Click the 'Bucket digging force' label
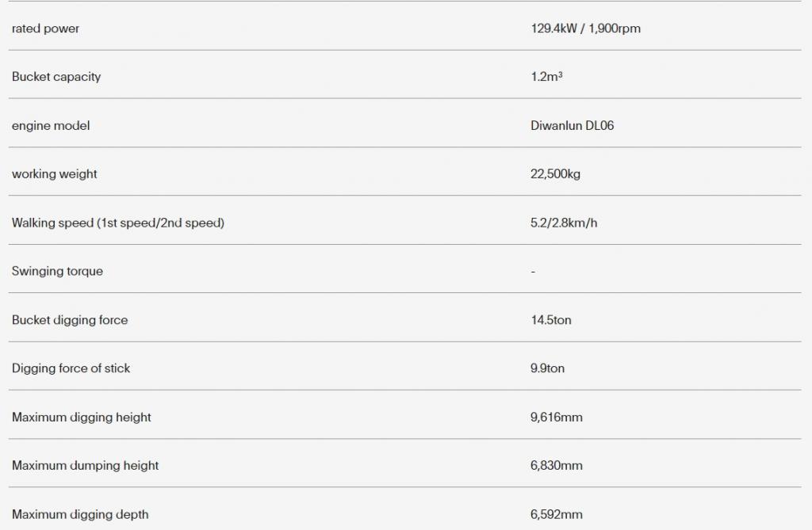This screenshot has width=812, height=530. pyautogui.click(x=70, y=320)
